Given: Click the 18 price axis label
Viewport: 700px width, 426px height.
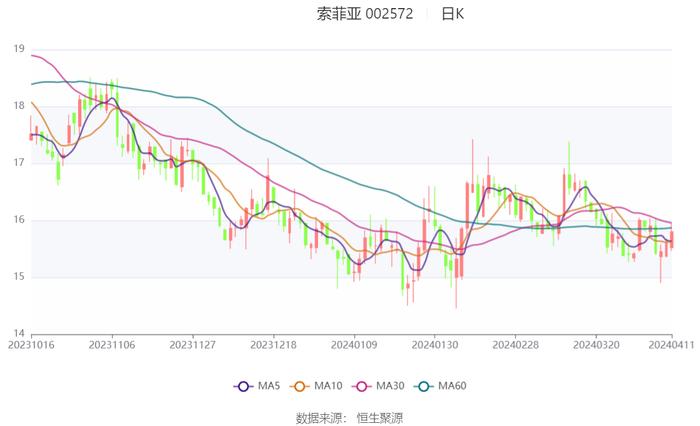Looking at the screenshot, I should point(19,106).
